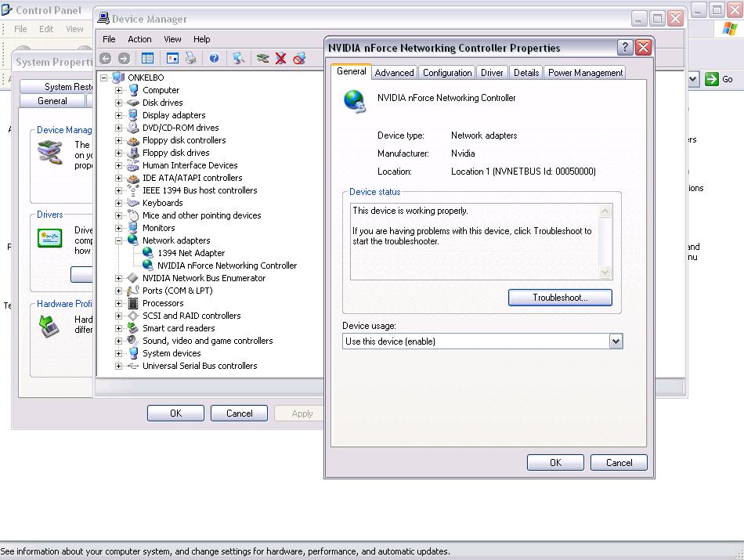744x560 pixels.
Task: Click the blue Help question-mark toolbar icon
Action: (214, 59)
